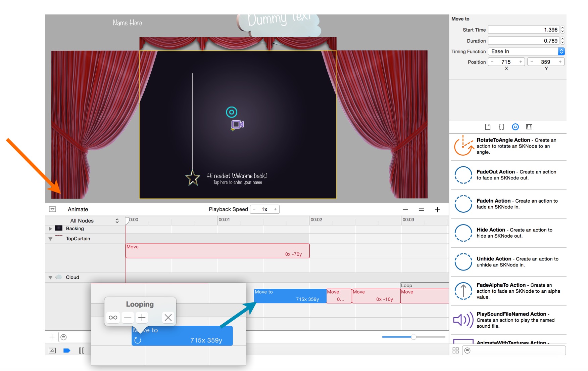Collapse the TopCurtain node row

pos(50,239)
